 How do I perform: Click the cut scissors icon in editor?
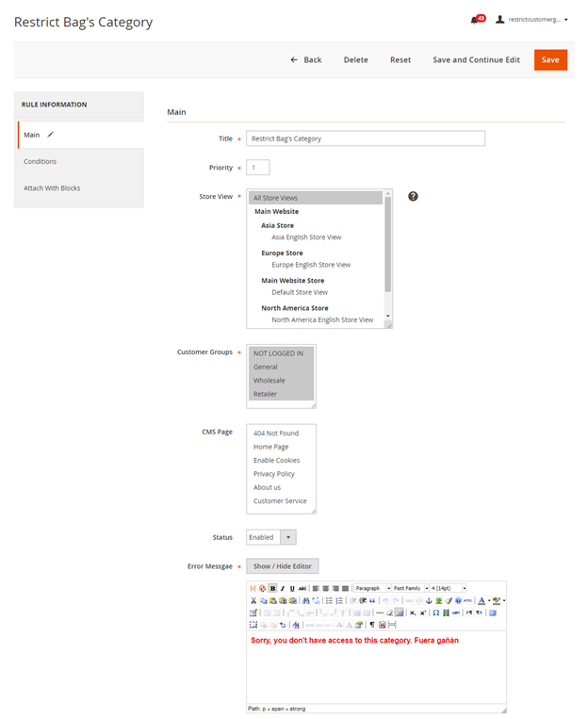253,600
